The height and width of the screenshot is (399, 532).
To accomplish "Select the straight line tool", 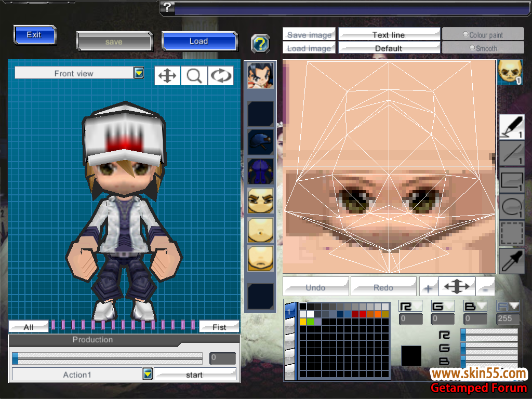I will [512, 154].
